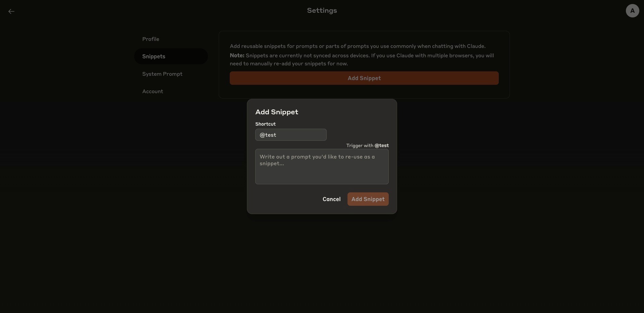644x313 pixels.
Task: Go back using the arrow icon
Action: 11,11
